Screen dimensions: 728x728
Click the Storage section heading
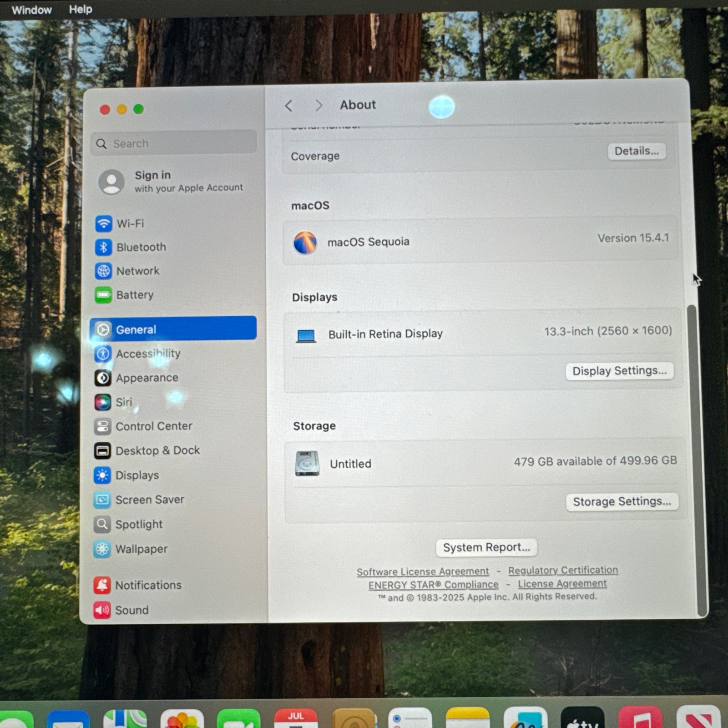(314, 426)
